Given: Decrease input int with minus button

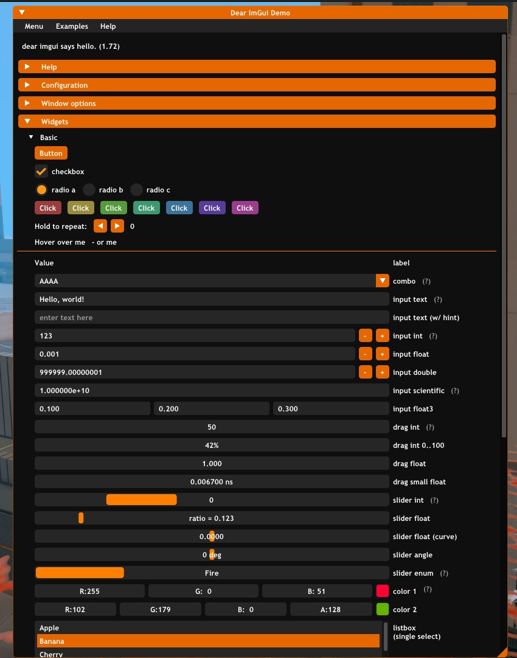Looking at the screenshot, I should click(365, 336).
